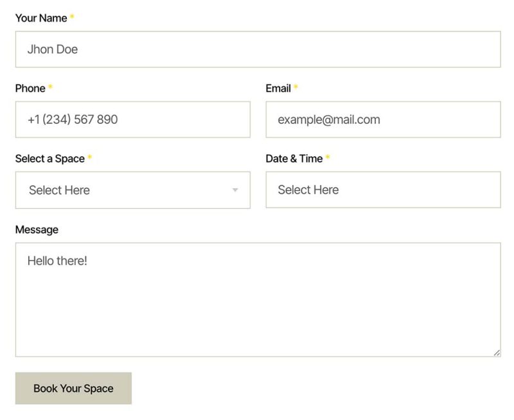This screenshot has height=420, width=514.
Task: Focus the Phone number input field
Action: [132, 119]
